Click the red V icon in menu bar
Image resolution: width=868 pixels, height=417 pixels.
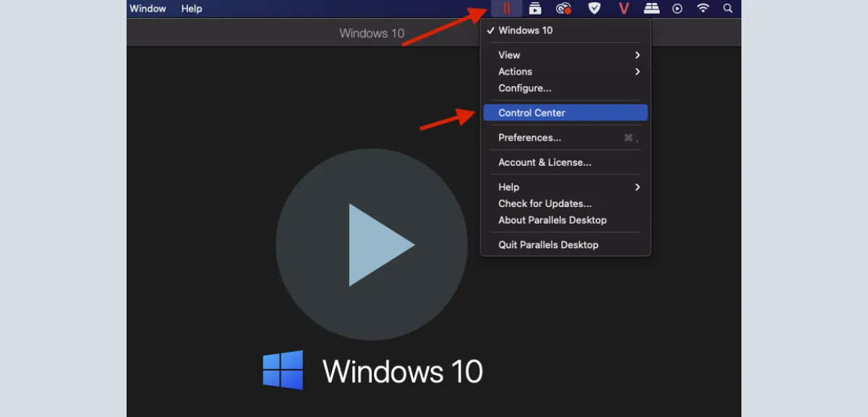click(x=624, y=9)
